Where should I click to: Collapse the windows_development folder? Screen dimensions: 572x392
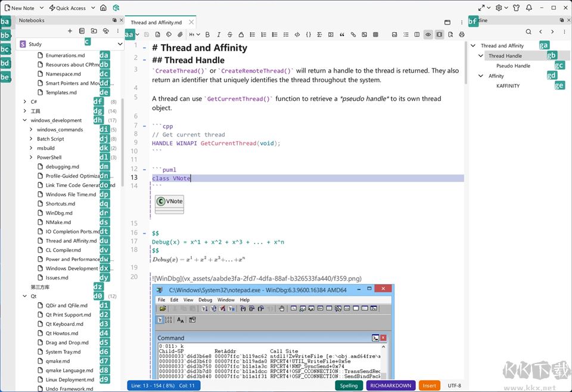point(25,120)
